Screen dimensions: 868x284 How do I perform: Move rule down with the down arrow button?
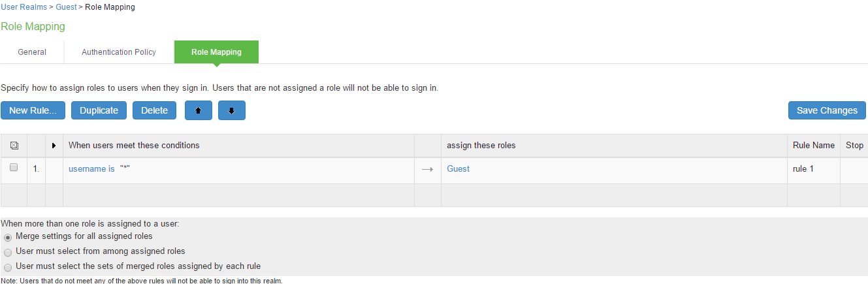231,110
